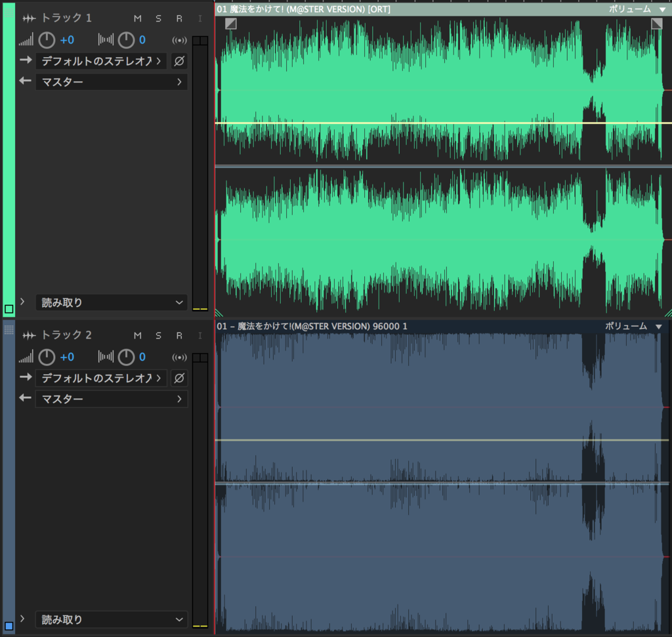This screenshot has width=672, height=637.
Task: Click Track 1 volume knob
Action: (47, 40)
